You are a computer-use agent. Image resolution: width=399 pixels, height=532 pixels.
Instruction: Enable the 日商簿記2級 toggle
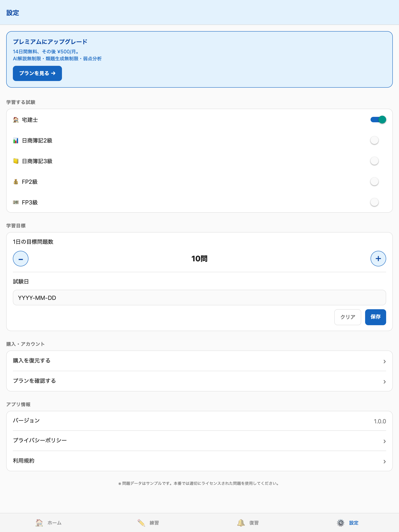(x=378, y=140)
